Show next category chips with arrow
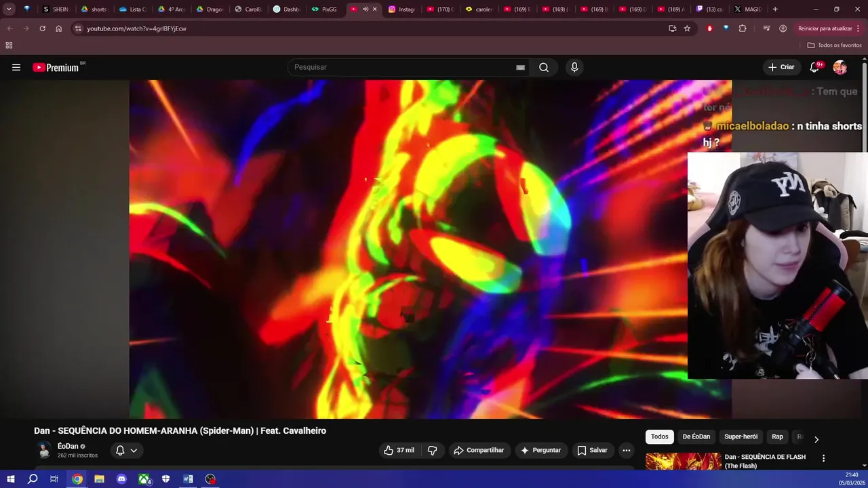The width and height of the screenshot is (868, 488). tap(816, 439)
